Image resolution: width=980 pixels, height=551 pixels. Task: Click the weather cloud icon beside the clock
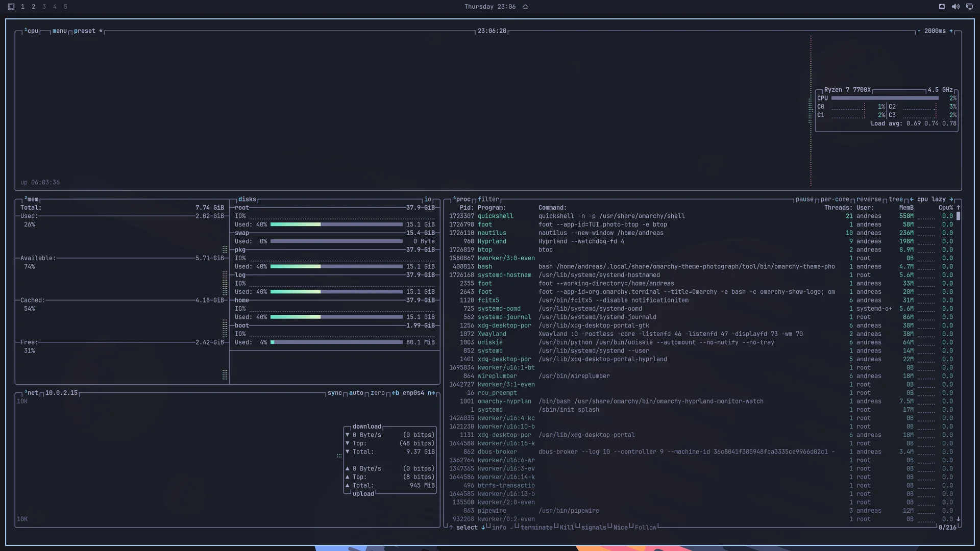click(x=525, y=7)
